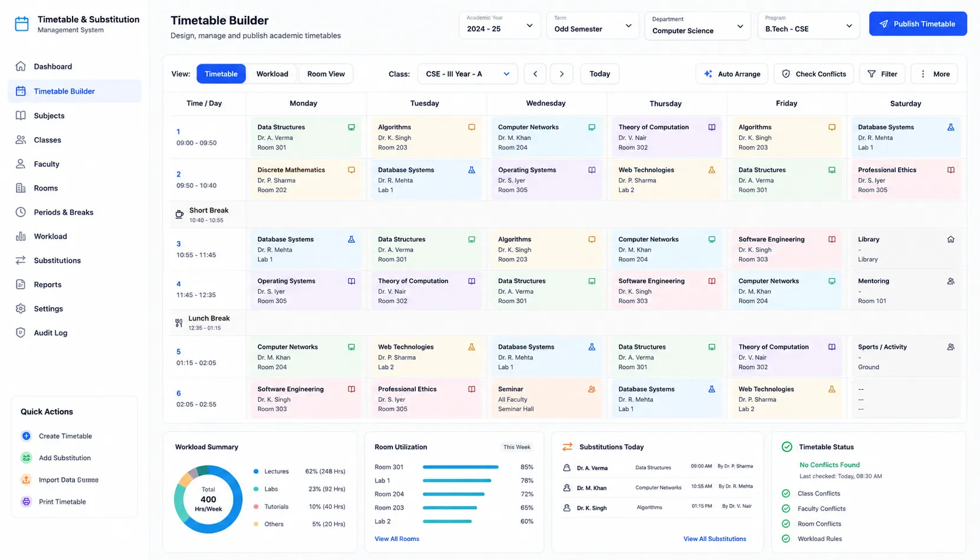Click the Timetable Builder calendar icon in sidebar
The width and height of the screenshot is (980, 560).
coord(21,91)
